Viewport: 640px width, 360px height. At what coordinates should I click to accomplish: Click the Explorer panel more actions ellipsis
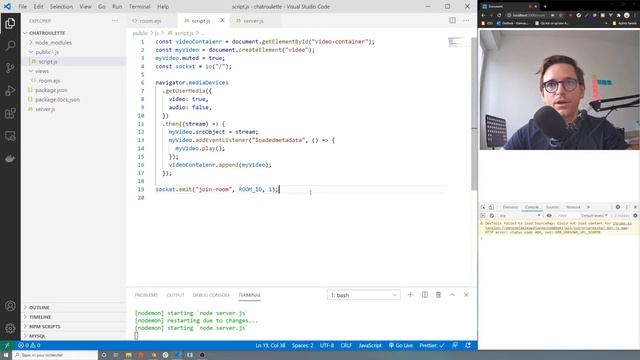tap(115, 20)
